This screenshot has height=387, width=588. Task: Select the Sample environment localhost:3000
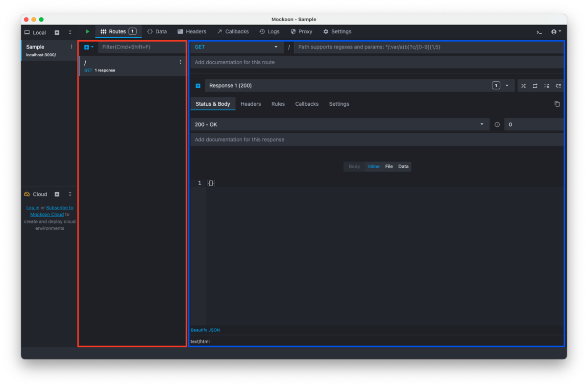coord(49,50)
